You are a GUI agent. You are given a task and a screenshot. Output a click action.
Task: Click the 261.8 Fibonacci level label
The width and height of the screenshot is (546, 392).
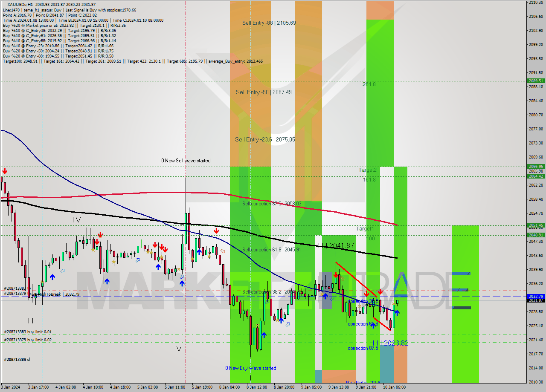point(369,84)
